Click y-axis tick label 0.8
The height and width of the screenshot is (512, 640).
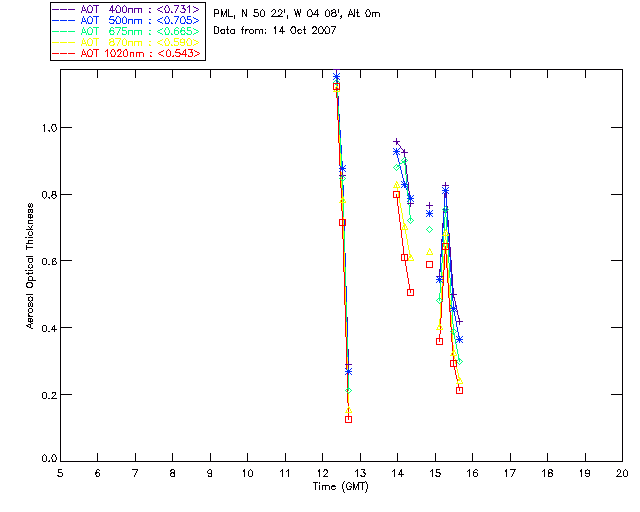(50, 195)
